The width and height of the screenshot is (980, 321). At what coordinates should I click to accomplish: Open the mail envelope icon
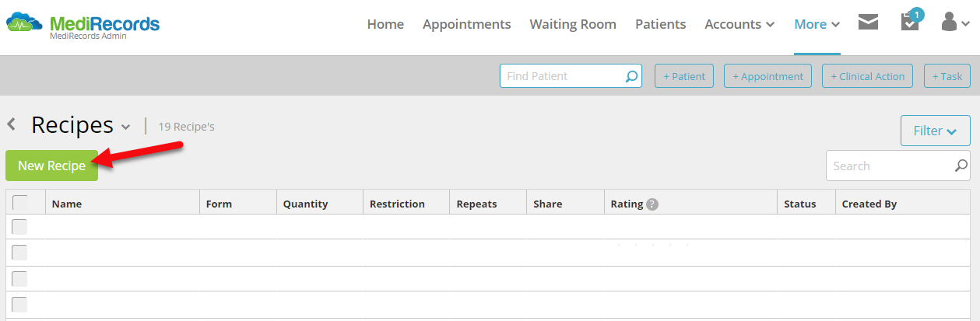pyautogui.click(x=868, y=23)
